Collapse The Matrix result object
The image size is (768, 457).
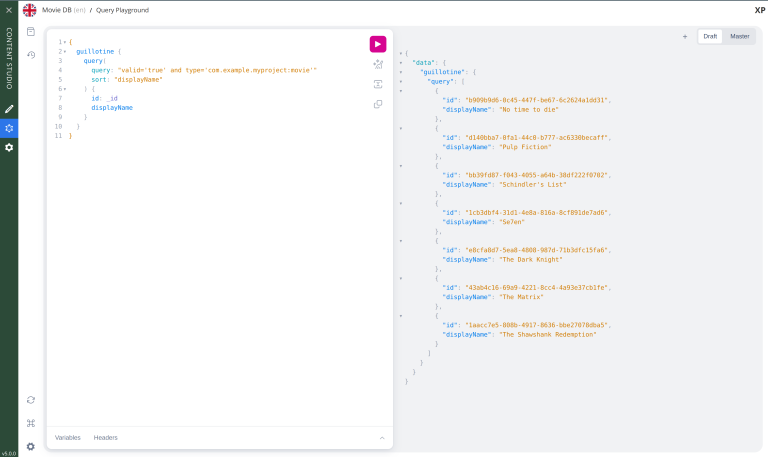(x=401, y=278)
